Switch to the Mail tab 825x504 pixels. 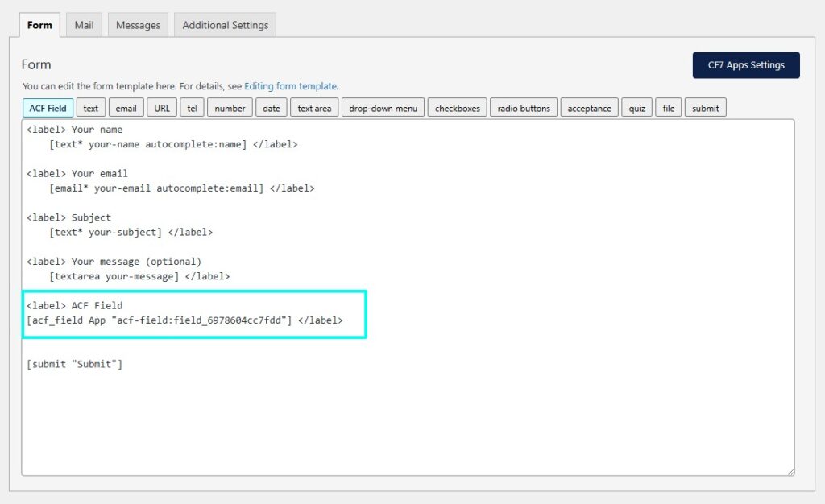(x=84, y=25)
